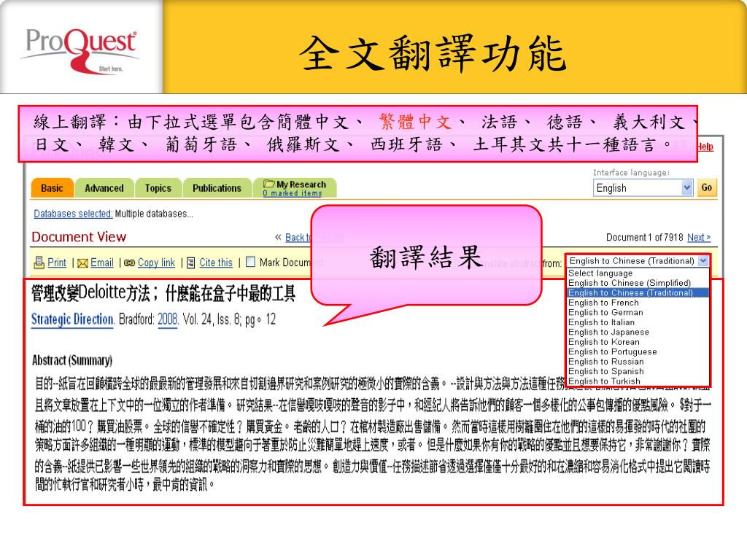Screen dimensions: 747x560
Task: Follow the Print link
Action: 57,262
